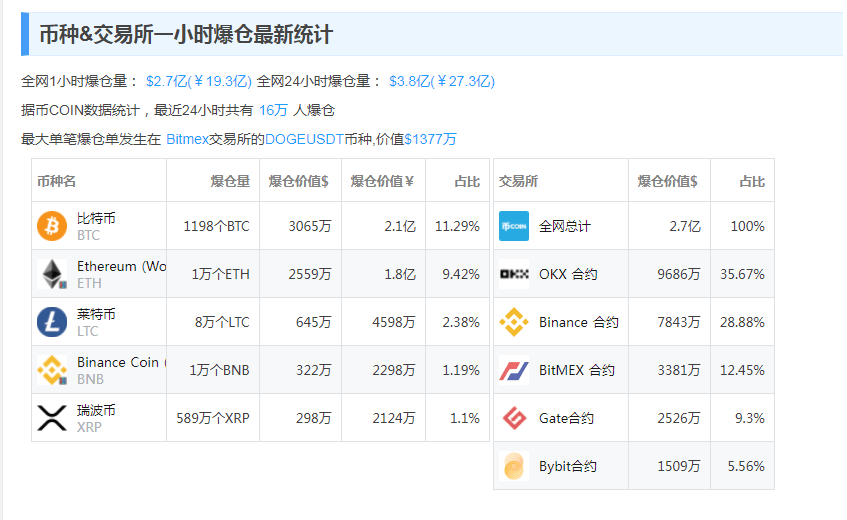Select the 瑞波币 XRP coin name

96,418
